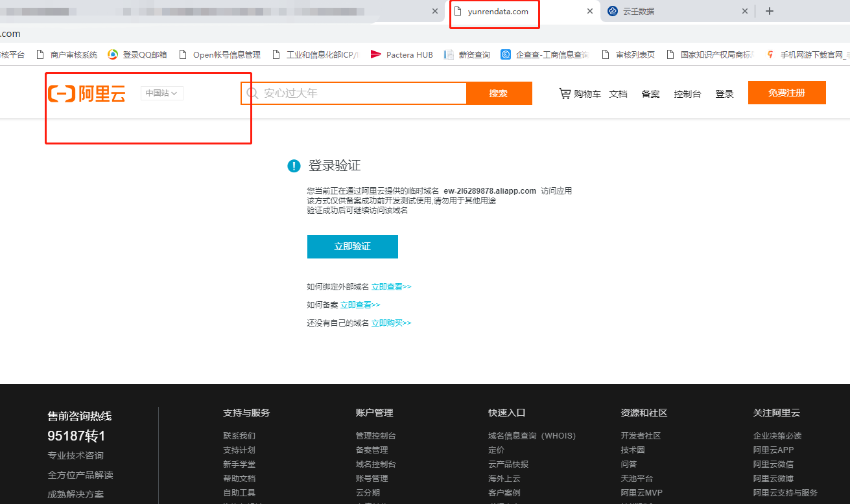Open 文档 in the top navigation
Screen dimensions: 850x504
[x=619, y=94]
